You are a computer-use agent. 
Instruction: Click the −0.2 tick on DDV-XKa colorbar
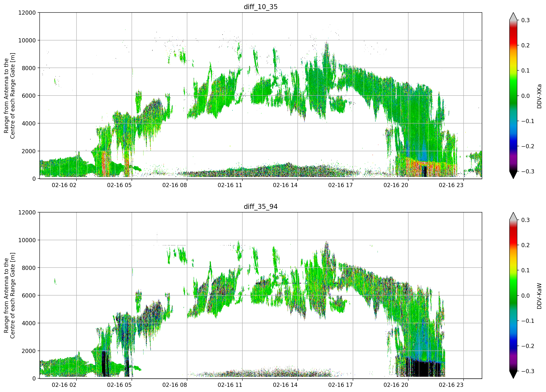pos(528,146)
